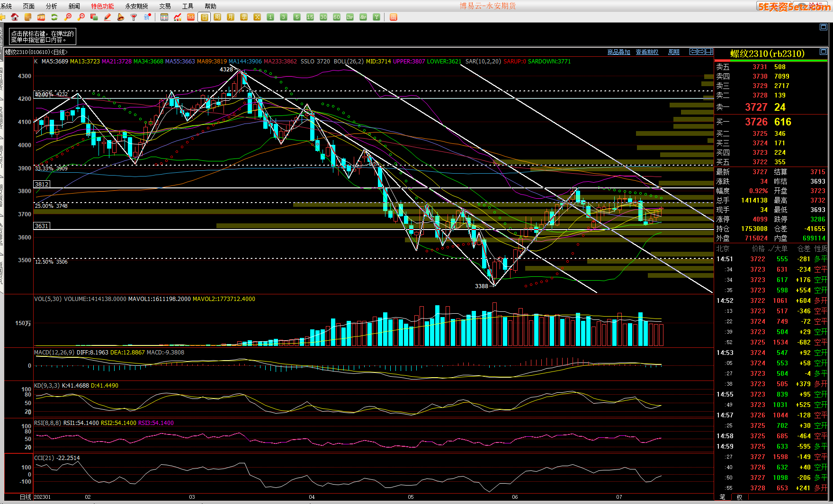This screenshot has width=833, height=504.
Task: Toggle the 60-minute period button
Action: 337,17
